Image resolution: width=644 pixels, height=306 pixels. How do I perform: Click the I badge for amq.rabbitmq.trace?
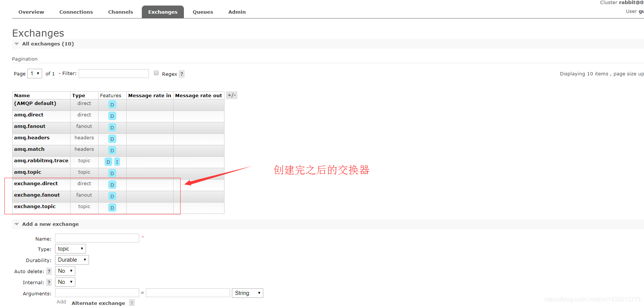pyautogui.click(x=117, y=162)
